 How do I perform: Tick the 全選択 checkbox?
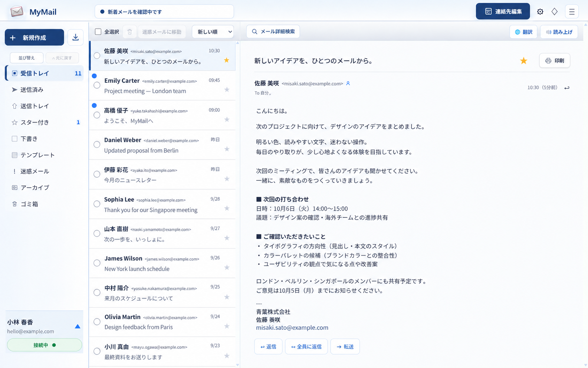[98, 32]
